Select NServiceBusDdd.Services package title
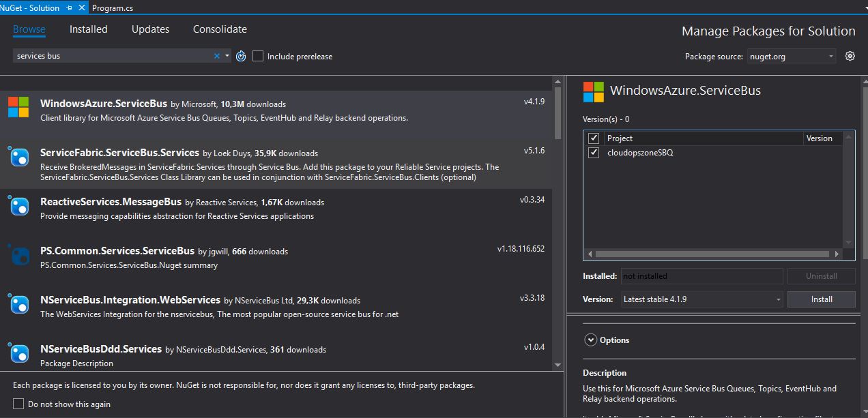This screenshot has height=418, width=868. pos(101,349)
